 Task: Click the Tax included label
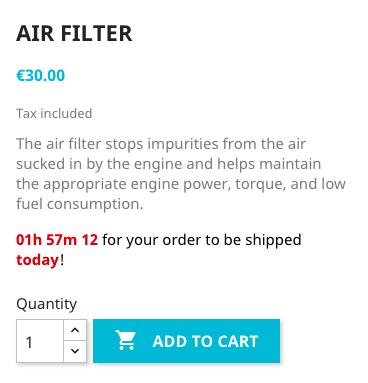[54, 114]
